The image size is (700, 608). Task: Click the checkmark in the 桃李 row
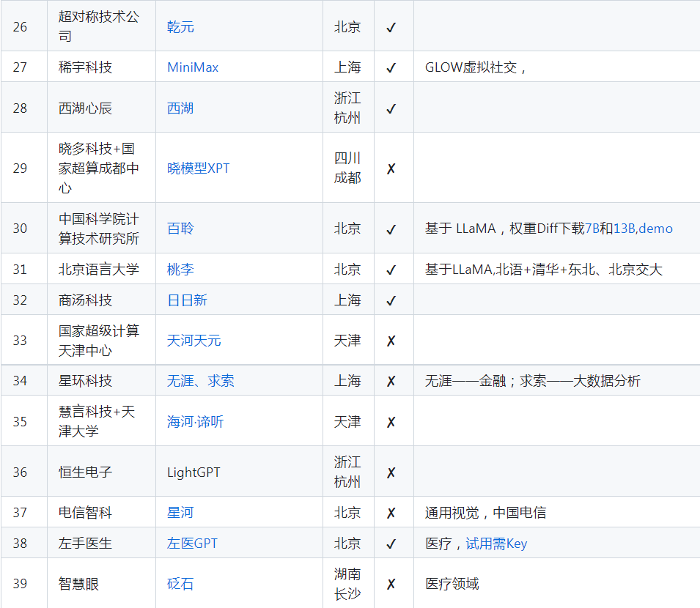pyautogui.click(x=391, y=270)
